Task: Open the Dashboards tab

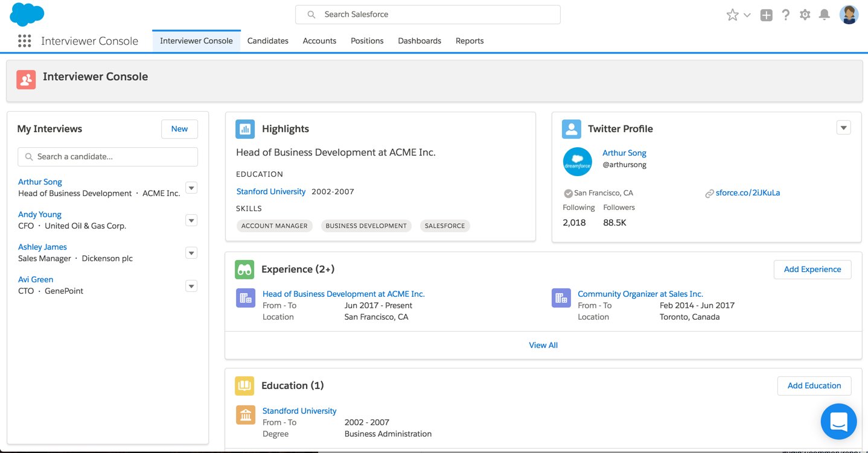Action: [x=420, y=41]
